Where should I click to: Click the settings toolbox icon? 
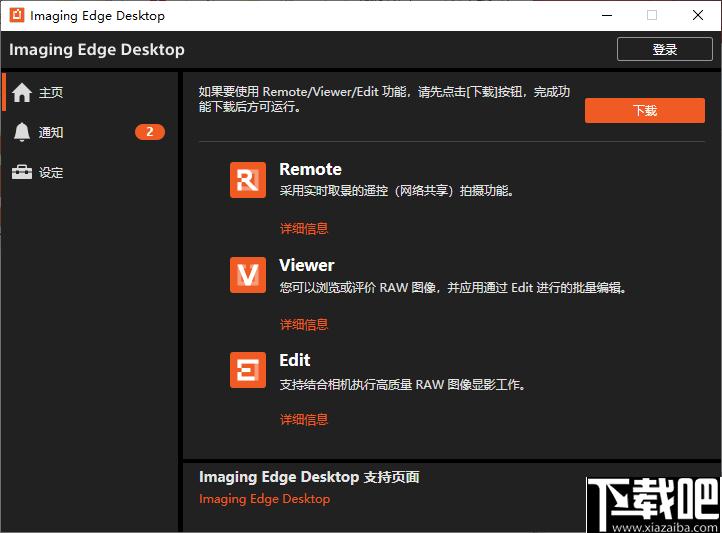pyautogui.click(x=22, y=172)
